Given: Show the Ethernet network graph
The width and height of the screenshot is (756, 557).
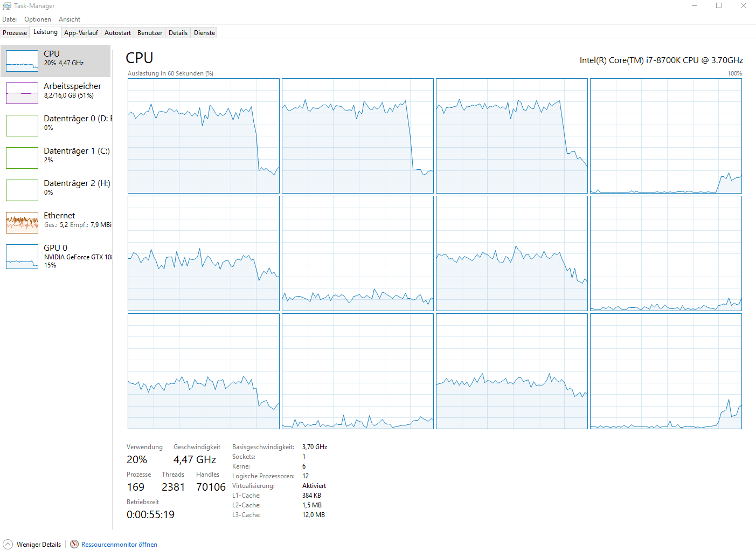Looking at the screenshot, I should (x=22, y=222).
